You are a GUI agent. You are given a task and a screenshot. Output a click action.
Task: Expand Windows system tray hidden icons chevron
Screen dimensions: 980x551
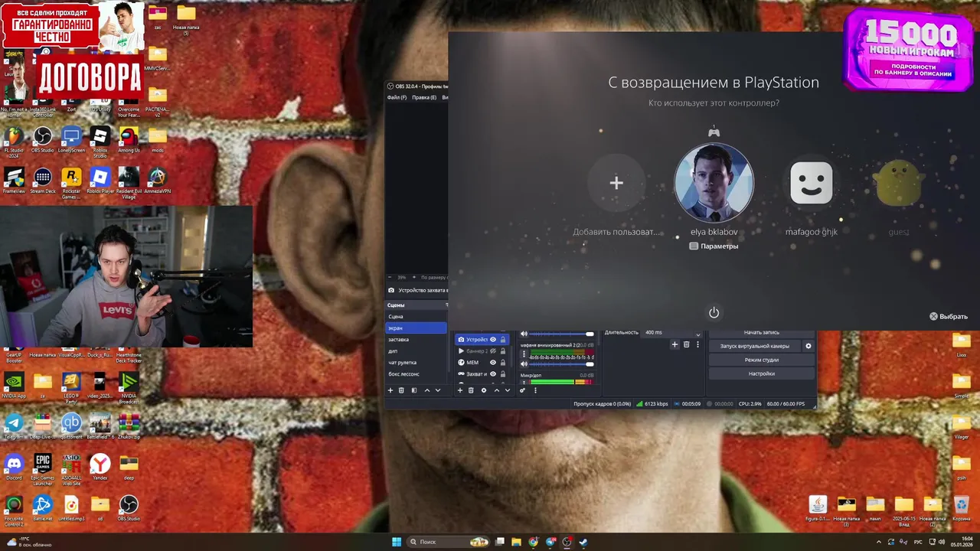878,542
